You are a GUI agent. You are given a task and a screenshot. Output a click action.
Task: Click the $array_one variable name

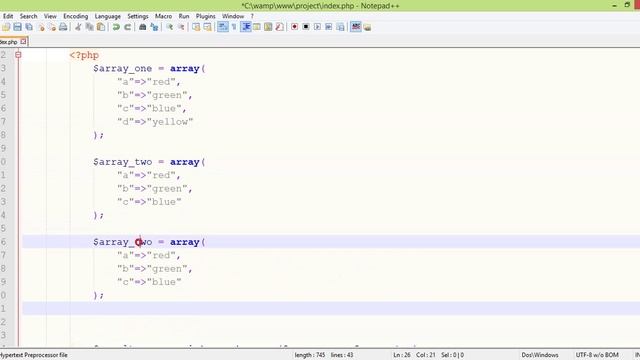click(122, 69)
